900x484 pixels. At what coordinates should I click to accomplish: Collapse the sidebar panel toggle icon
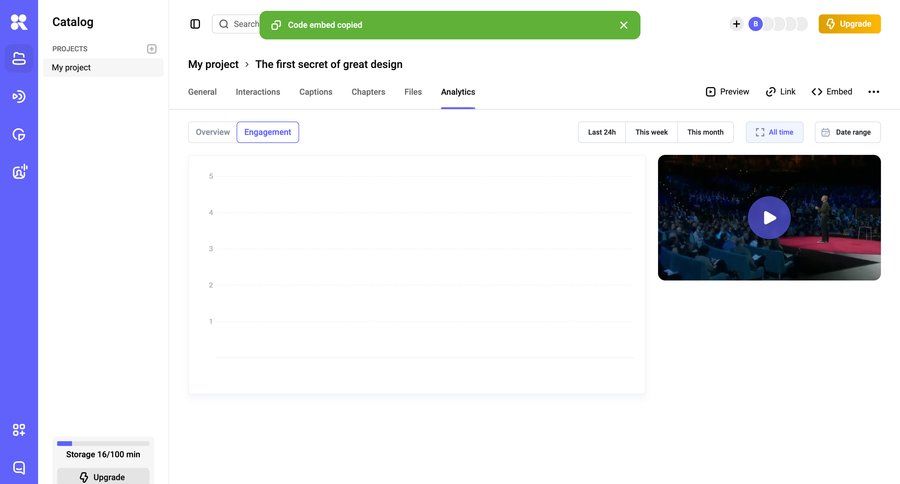click(195, 24)
